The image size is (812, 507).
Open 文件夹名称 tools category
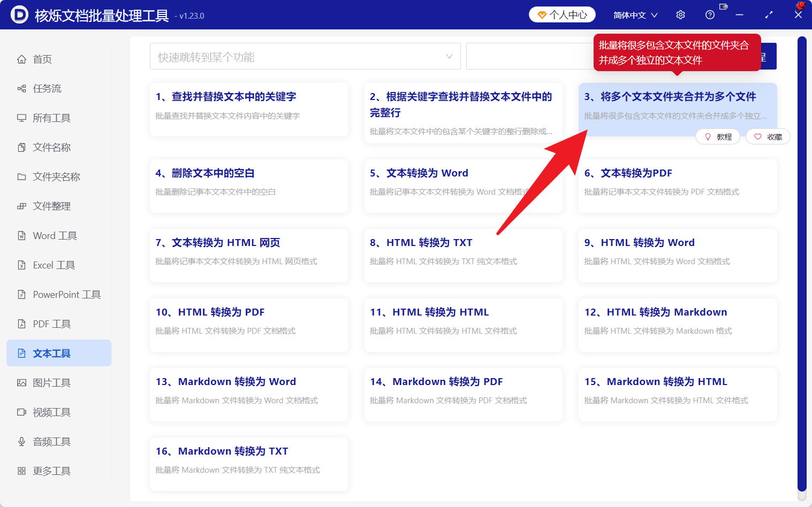tap(59, 177)
